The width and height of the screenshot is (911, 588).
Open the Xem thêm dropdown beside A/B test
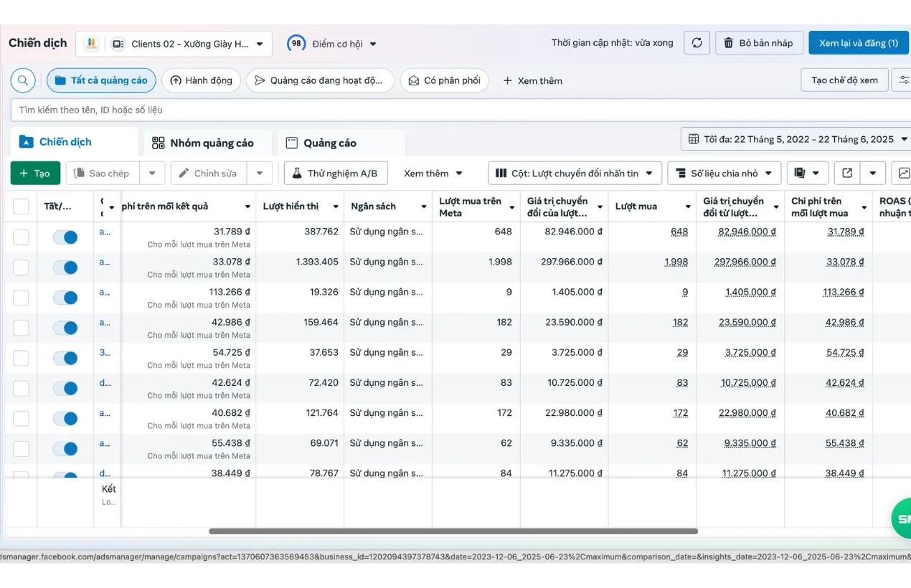433,173
